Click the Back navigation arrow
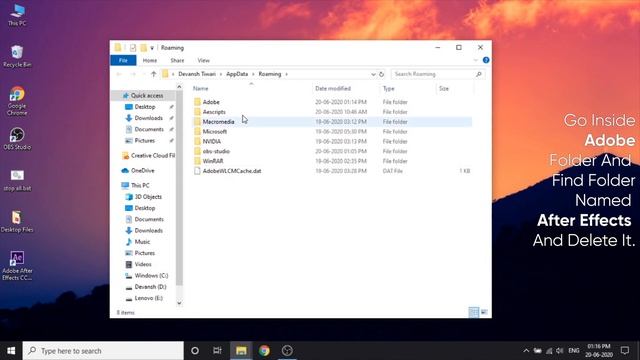Viewport: 640px width, 360px height. coord(119,74)
